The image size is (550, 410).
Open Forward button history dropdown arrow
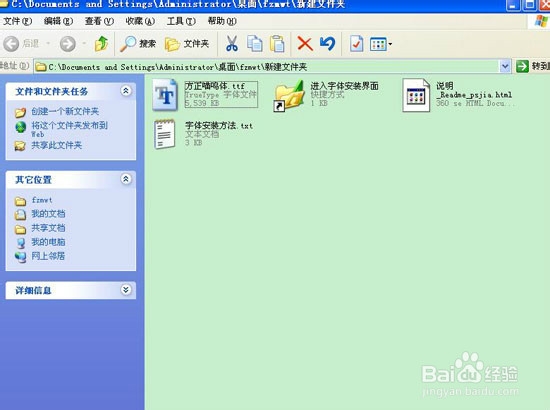click(x=84, y=43)
